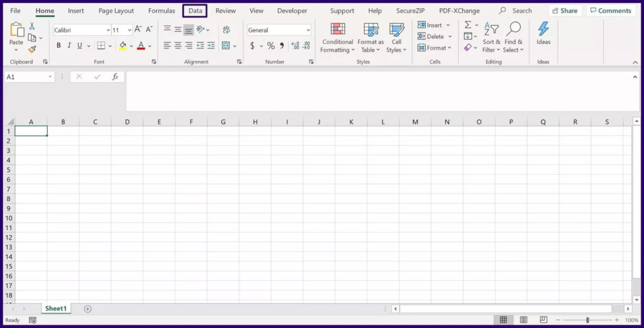The image size is (644, 328).
Task: Open the Data ribbon tab
Action: coord(195,11)
